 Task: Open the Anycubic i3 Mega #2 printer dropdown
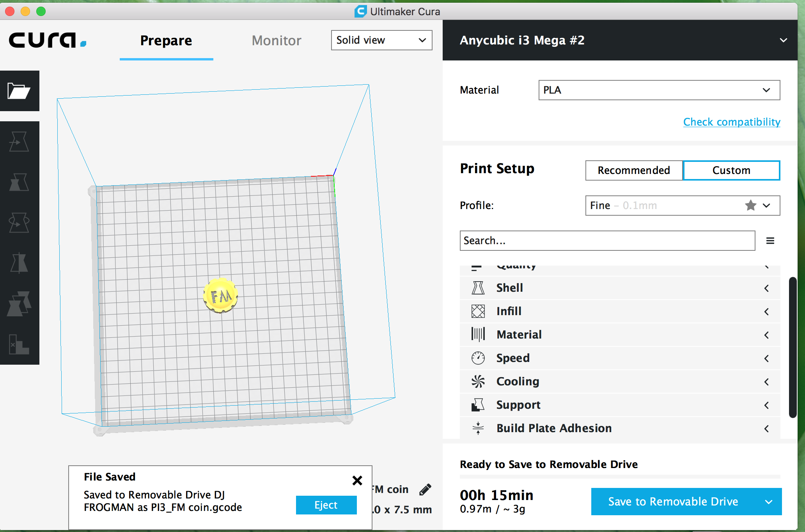[x=620, y=40]
